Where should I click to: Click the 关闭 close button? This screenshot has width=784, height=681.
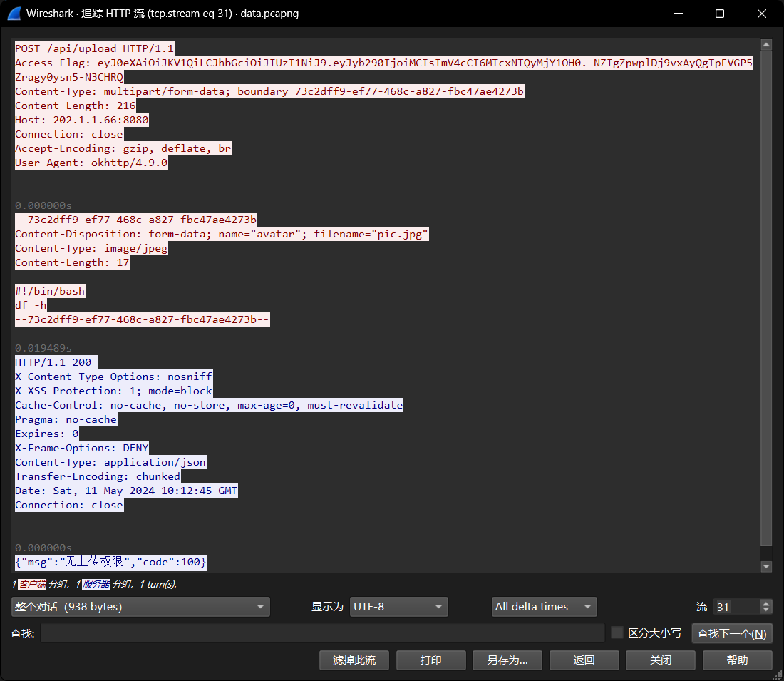[x=660, y=660]
